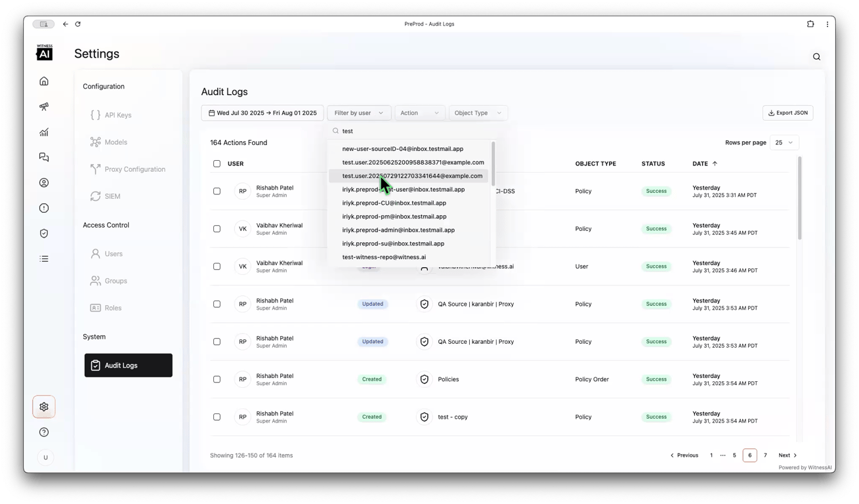Go to page 5

pos(734,455)
